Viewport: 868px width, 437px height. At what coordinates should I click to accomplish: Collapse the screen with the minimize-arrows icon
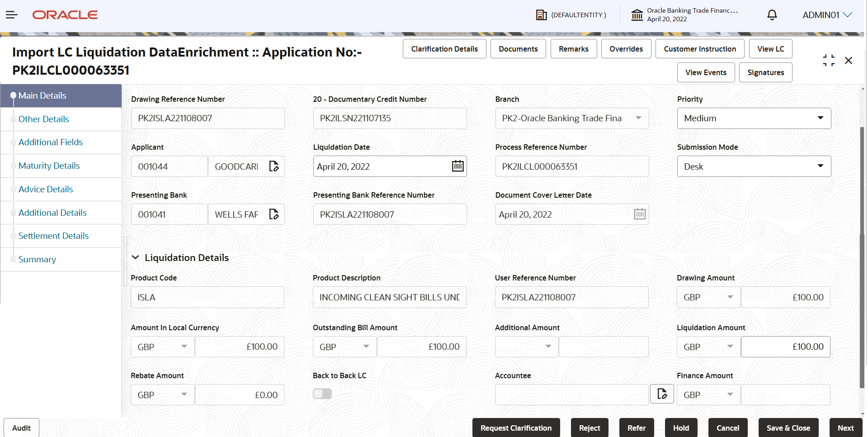click(x=829, y=61)
